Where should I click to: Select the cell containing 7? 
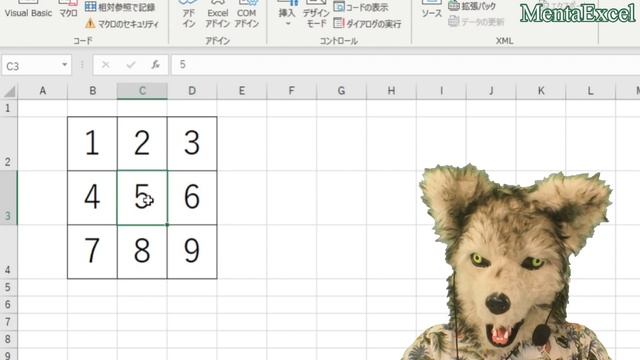coord(92,252)
